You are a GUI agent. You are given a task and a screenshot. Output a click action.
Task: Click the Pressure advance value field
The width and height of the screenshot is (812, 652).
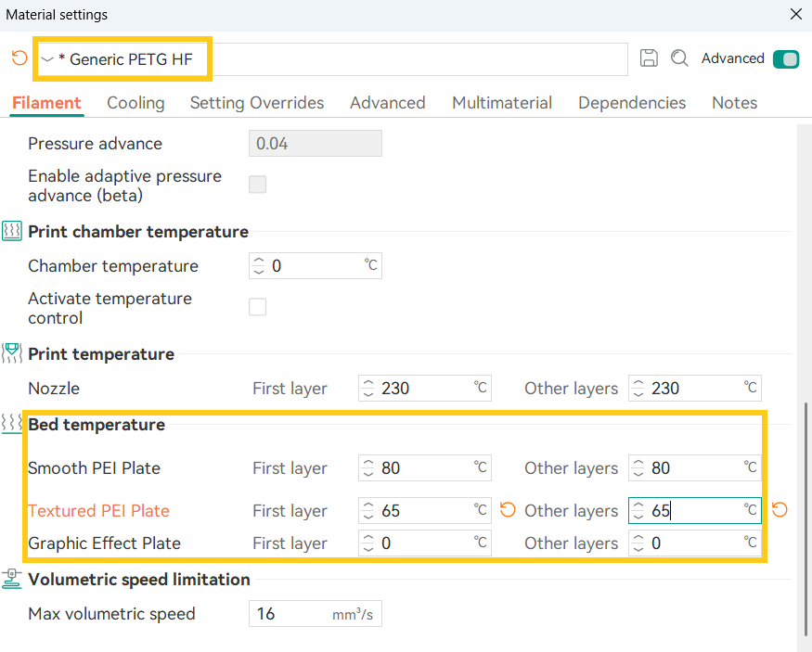pyautogui.click(x=316, y=144)
